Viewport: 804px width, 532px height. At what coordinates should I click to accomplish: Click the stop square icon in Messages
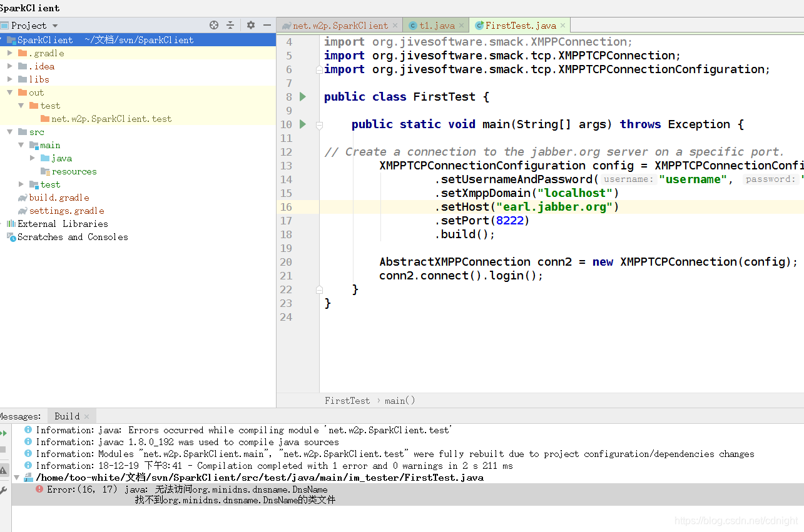pos(3,449)
